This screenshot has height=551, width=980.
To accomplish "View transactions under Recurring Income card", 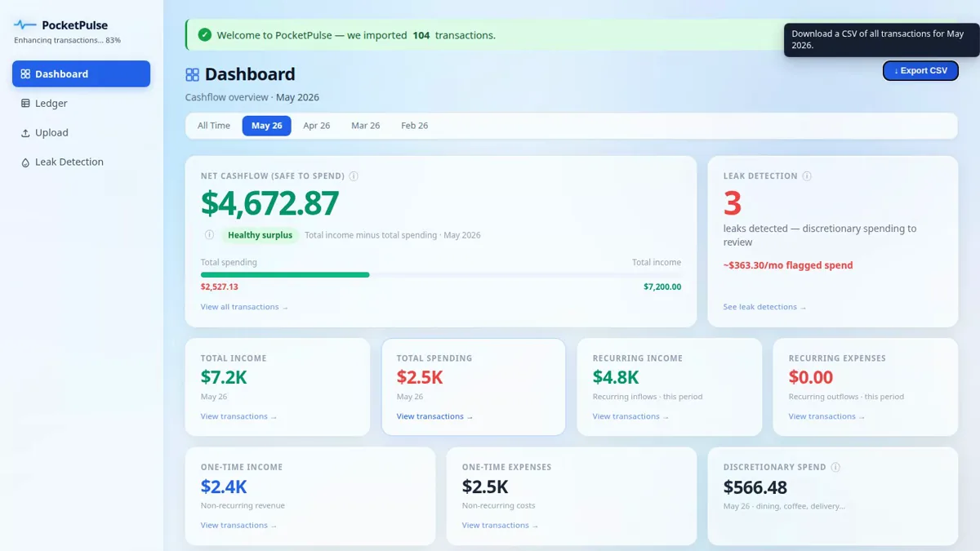I will coord(630,416).
